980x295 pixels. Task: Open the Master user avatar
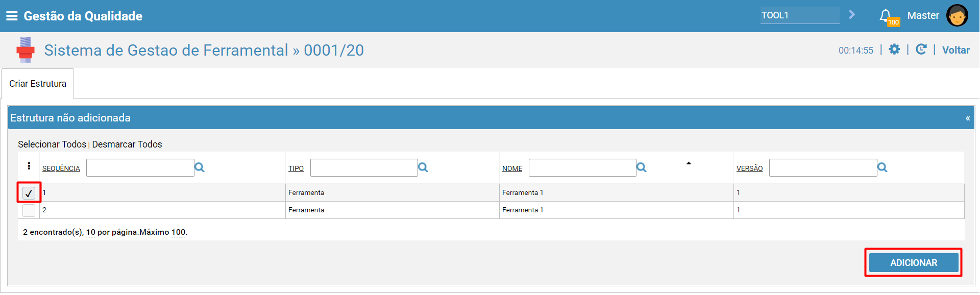(957, 15)
